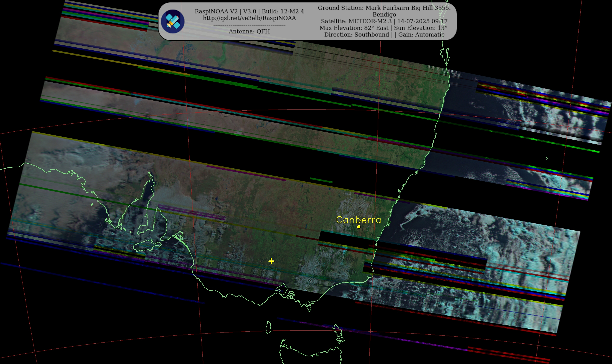Click the Bendigo location text in banner

(x=384, y=14)
